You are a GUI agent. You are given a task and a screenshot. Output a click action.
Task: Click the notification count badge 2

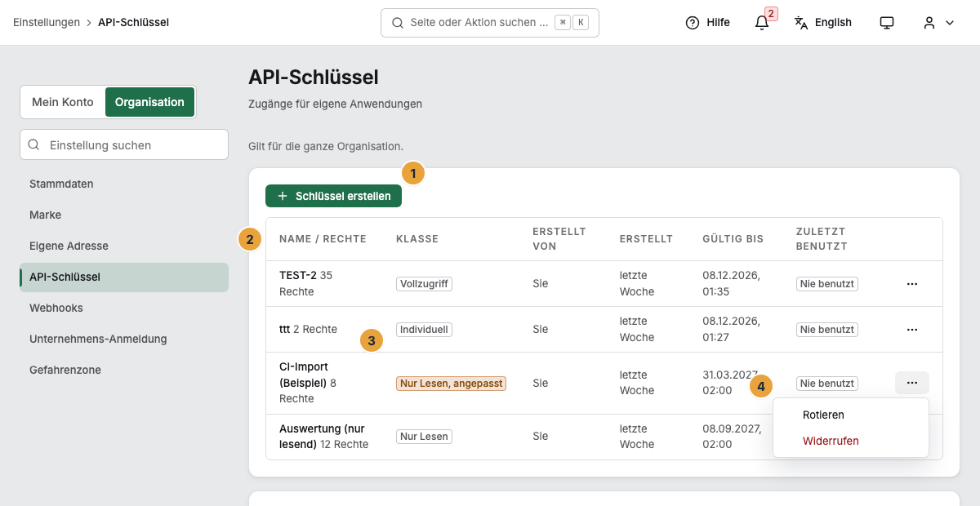coord(771,13)
